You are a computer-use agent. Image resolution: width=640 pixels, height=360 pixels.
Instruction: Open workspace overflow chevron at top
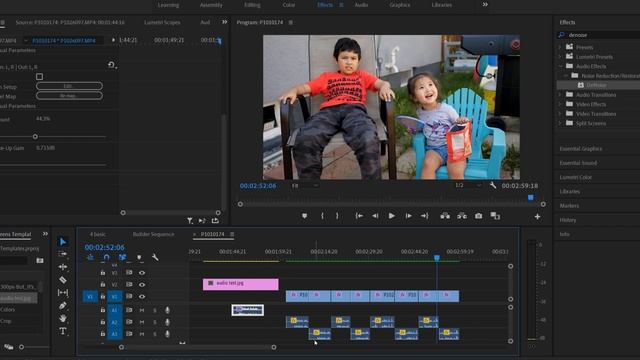[x=485, y=4]
